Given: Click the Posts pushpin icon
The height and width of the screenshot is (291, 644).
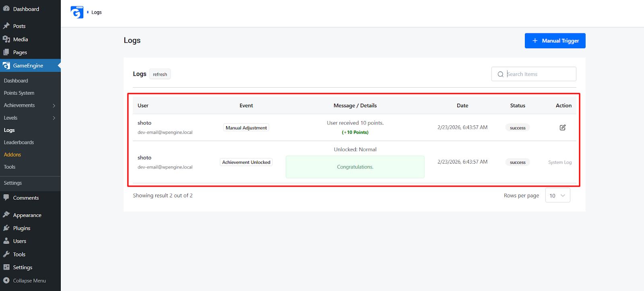Looking at the screenshot, I should (x=6, y=26).
